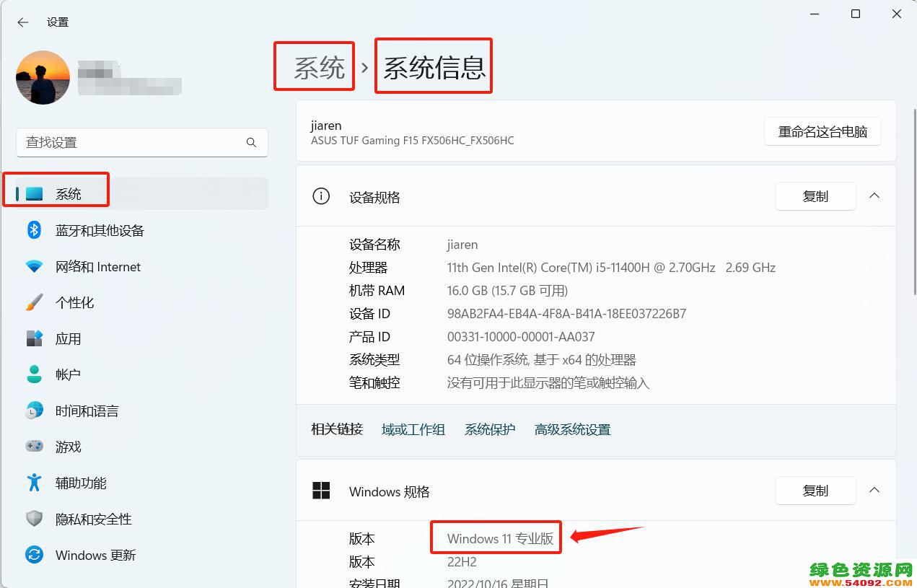
Task: Collapse the 设备规格 section chevron
Action: (x=874, y=196)
